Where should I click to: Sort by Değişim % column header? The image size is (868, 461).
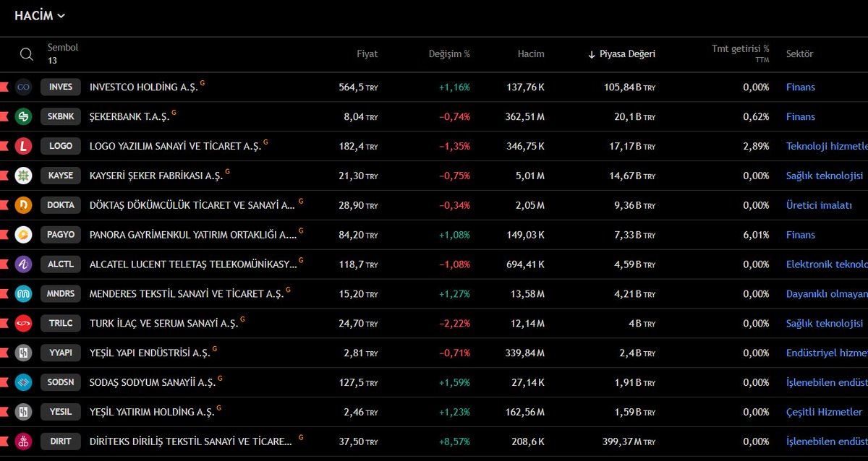point(449,54)
